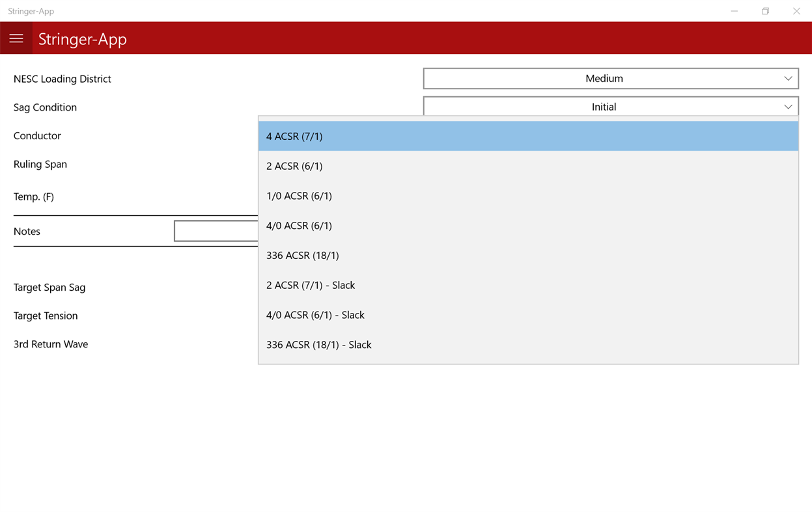The width and height of the screenshot is (812, 512).
Task: Close the Stringer-App window
Action: pyautogui.click(x=796, y=11)
